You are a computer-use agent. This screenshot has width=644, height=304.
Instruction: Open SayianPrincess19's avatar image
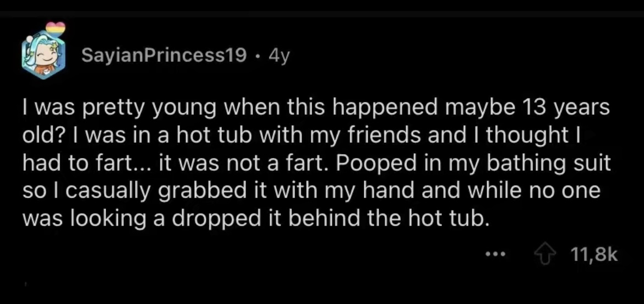43,55
